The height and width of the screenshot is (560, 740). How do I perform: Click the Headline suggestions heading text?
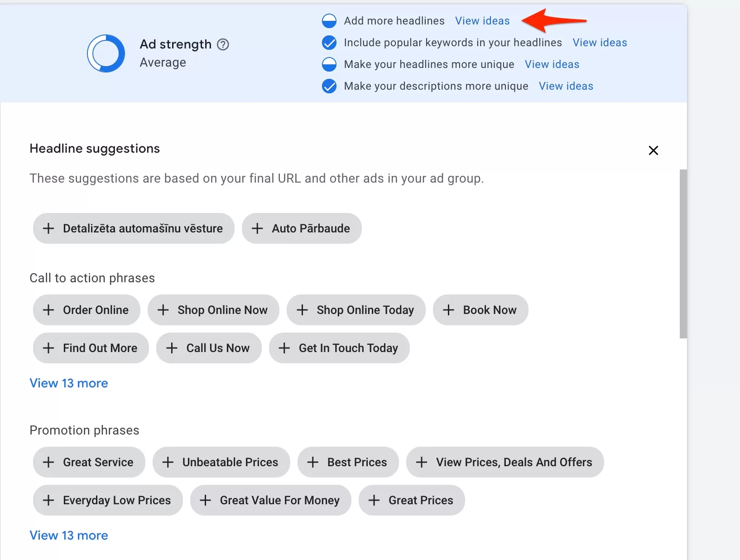[95, 149]
